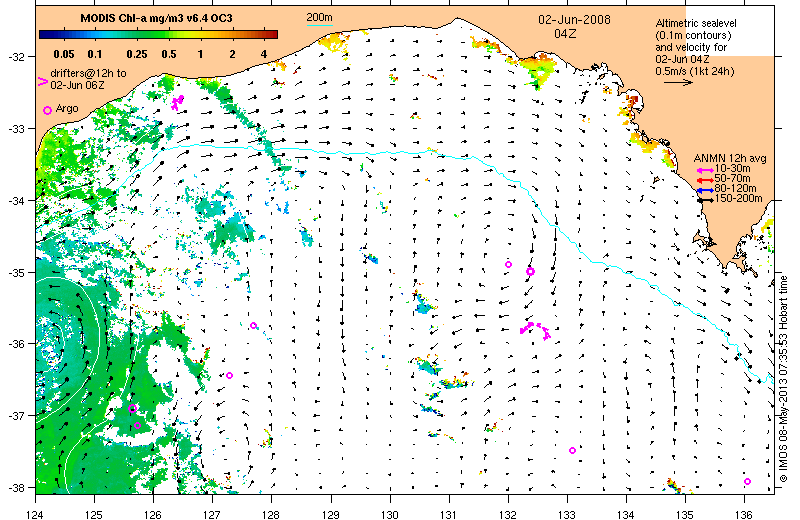Click the 200m contour label

(x=319, y=17)
